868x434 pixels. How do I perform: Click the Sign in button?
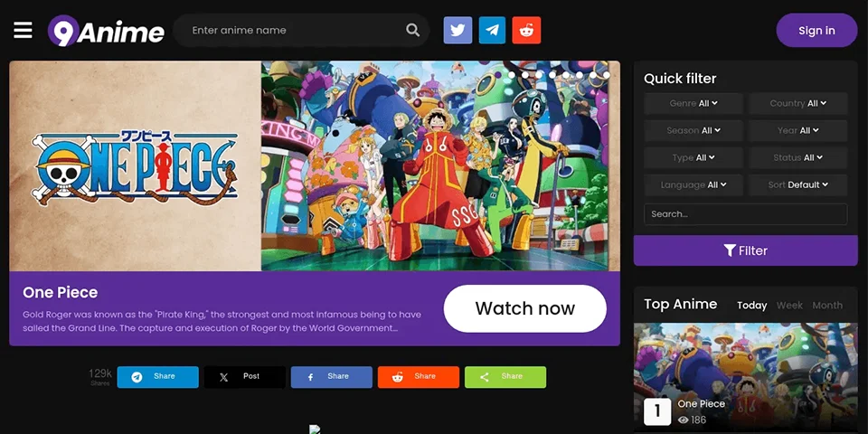coord(816,31)
